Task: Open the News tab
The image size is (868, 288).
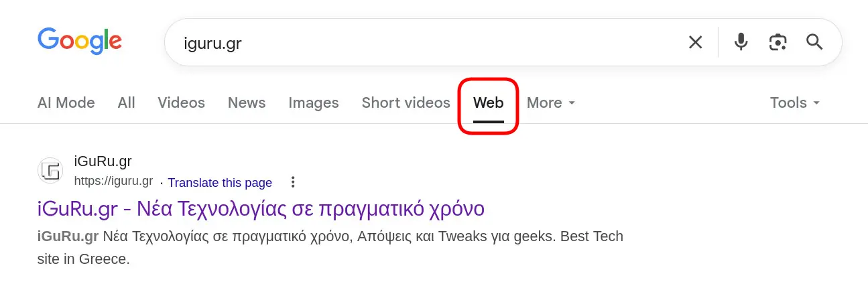Action: point(247,103)
